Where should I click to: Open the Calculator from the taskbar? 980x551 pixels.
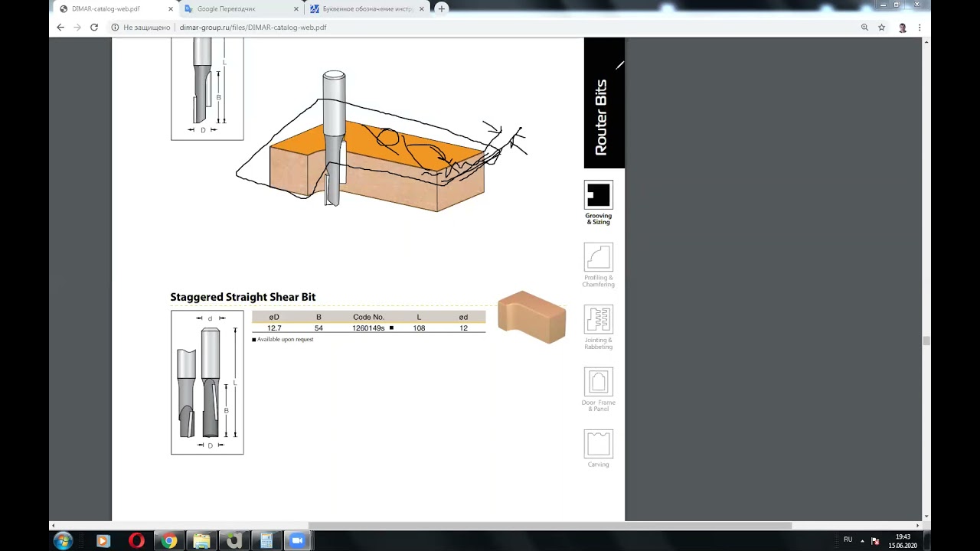click(x=266, y=540)
